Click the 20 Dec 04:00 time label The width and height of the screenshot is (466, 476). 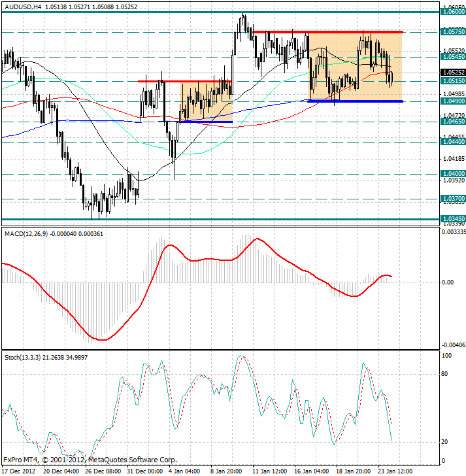61,471
